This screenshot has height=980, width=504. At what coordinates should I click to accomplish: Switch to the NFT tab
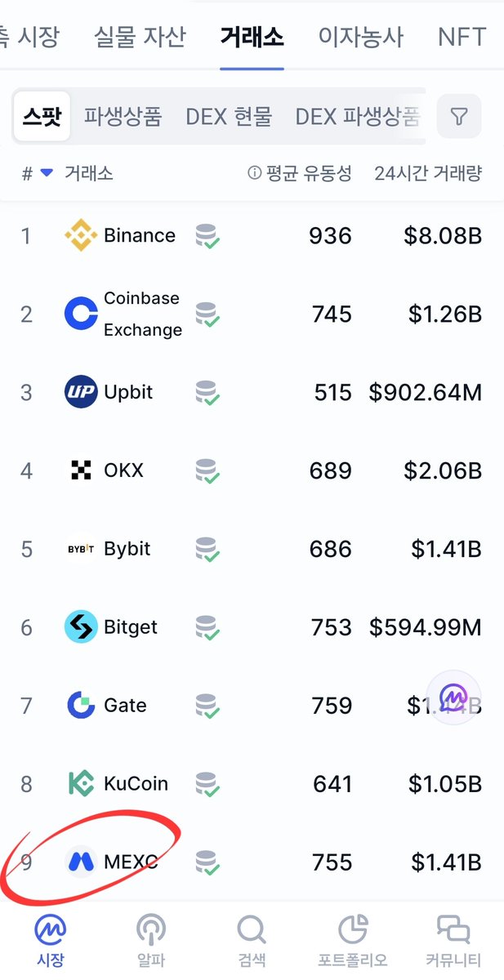(x=462, y=37)
